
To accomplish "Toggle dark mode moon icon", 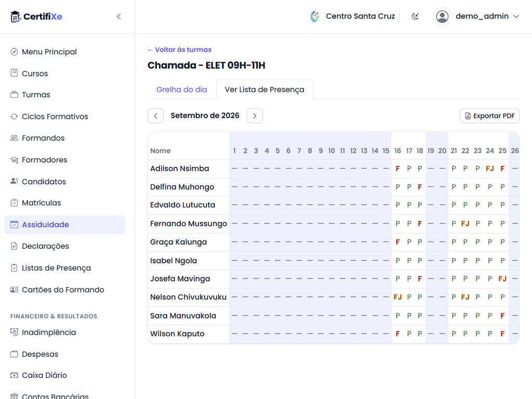I will pos(415,16).
